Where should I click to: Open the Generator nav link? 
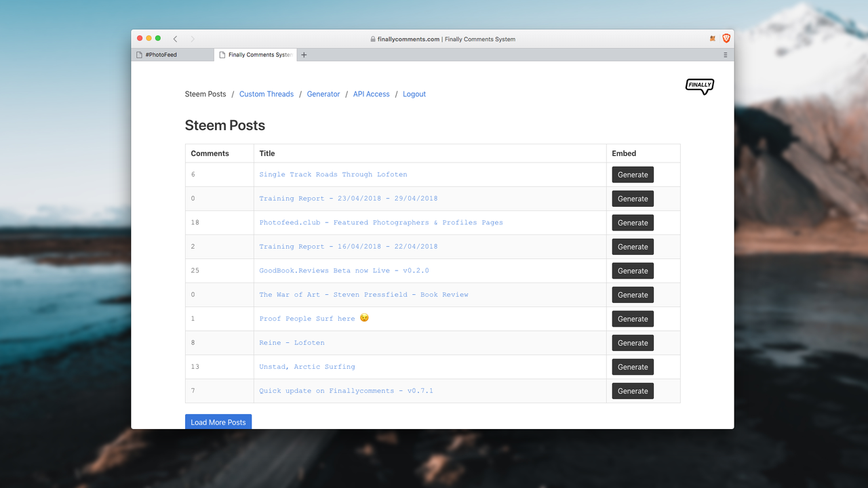click(x=323, y=94)
